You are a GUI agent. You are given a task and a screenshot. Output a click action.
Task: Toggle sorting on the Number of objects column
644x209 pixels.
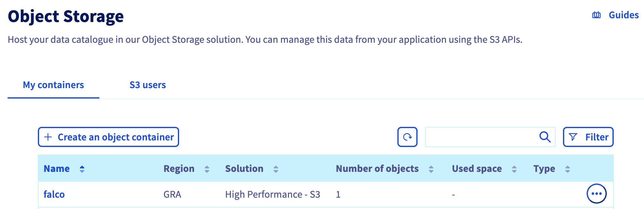[x=431, y=169]
